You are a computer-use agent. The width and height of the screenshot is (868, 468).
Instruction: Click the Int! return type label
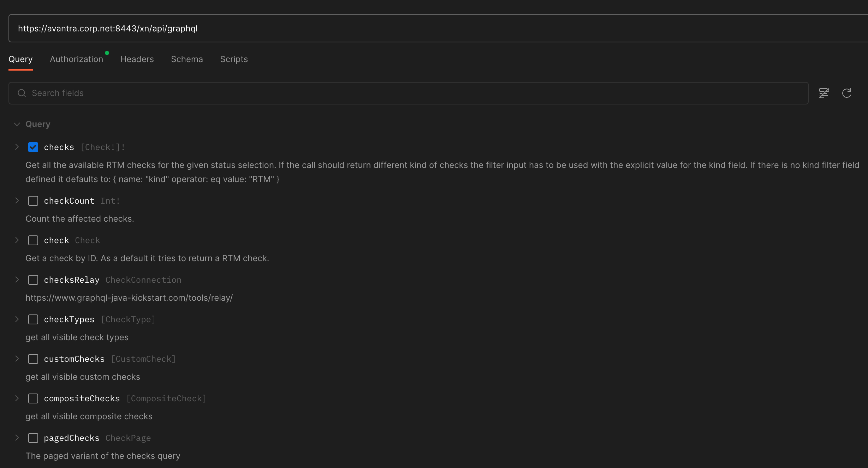point(110,201)
